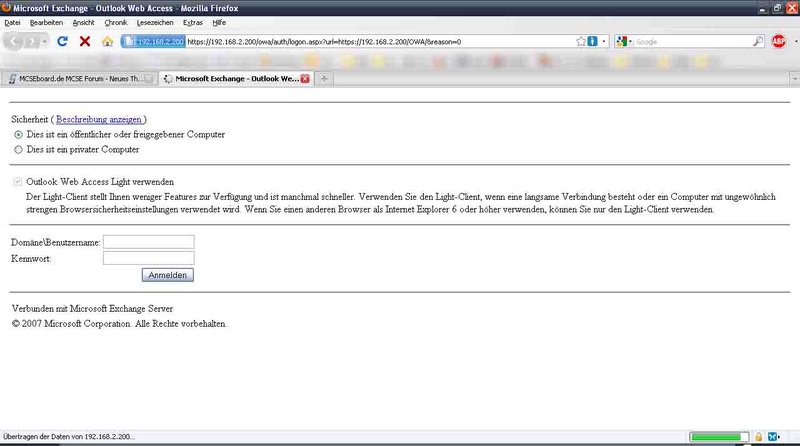
Task: Open the list-all-tabs dropdown at tab bar end
Action: (x=795, y=79)
